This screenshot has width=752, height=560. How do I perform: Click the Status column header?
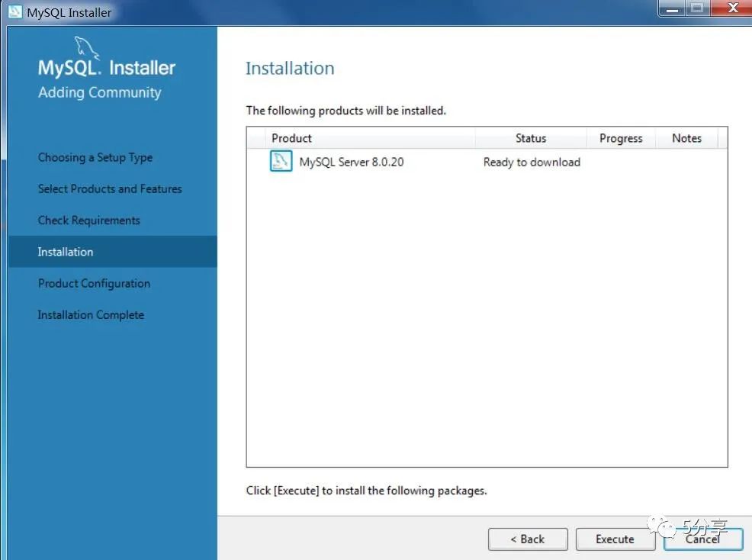531,138
